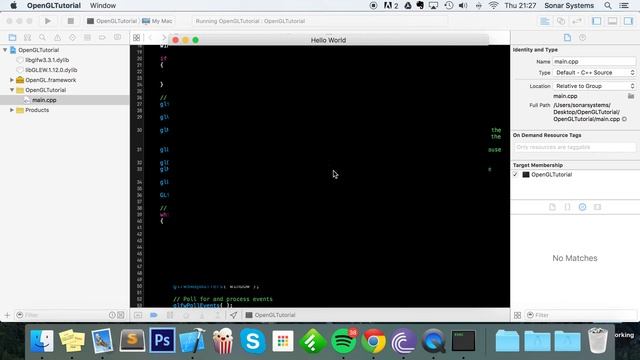The width and height of the screenshot is (640, 360).
Task: Select libGLEW.1.12.0.dylib in navigator
Action: 51,70
